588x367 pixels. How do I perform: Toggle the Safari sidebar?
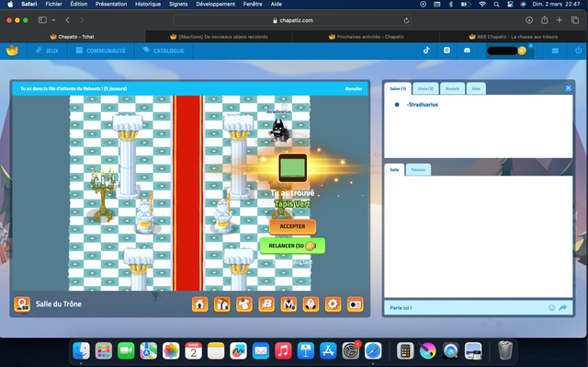pyautogui.click(x=42, y=20)
